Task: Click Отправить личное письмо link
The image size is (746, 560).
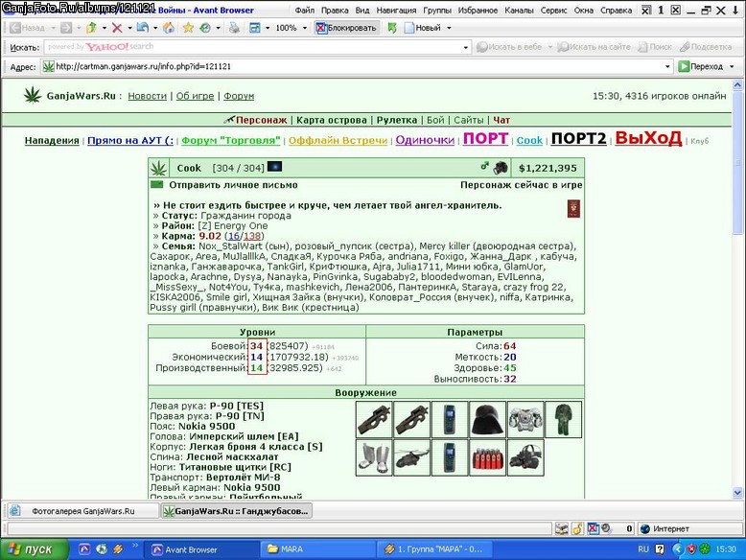Action: tap(233, 185)
